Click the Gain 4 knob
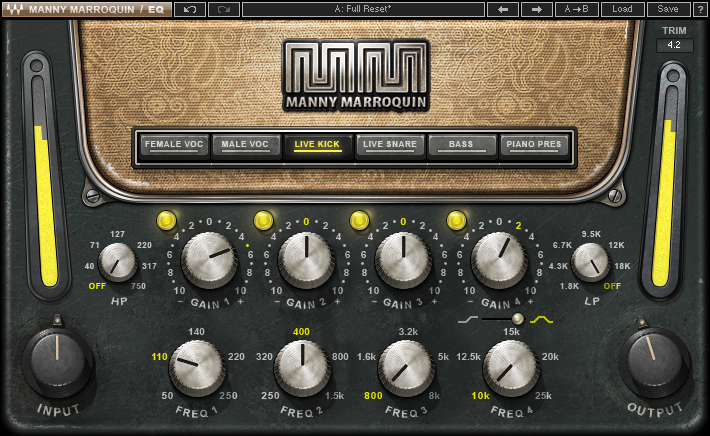 coord(499,259)
